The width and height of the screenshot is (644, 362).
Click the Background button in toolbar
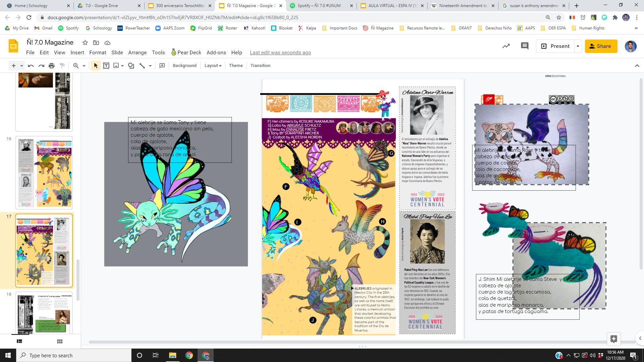(x=184, y=66)
